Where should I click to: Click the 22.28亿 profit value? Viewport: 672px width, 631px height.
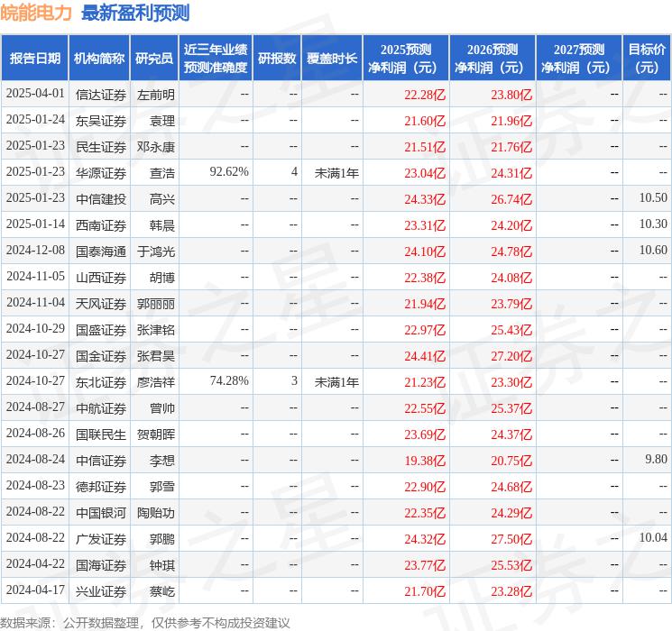(x=425, y=95)
